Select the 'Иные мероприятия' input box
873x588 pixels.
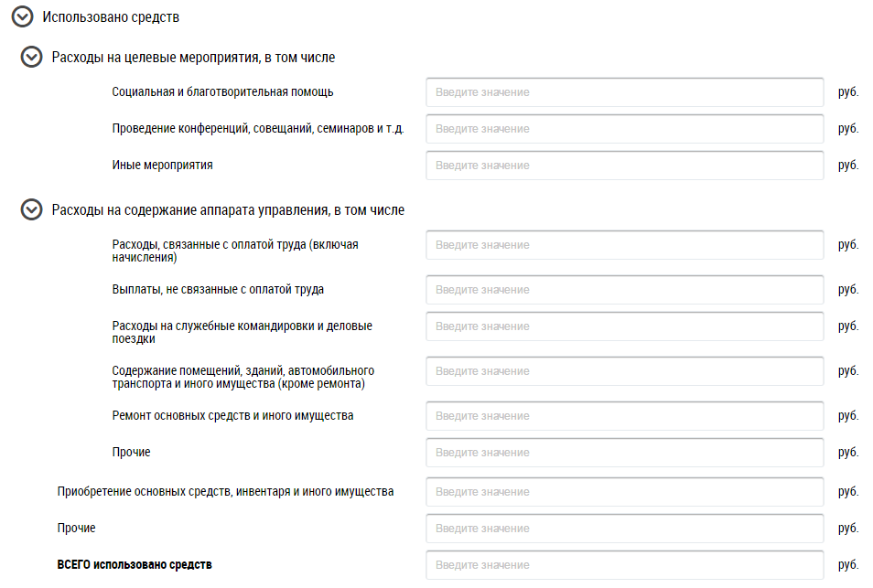click(625, 166)
